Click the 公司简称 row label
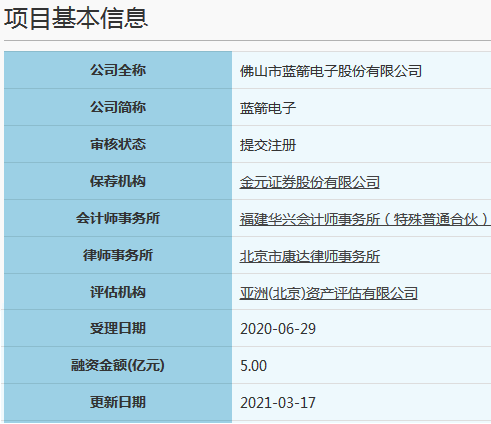This screenshot has width=491, height=424. tap(118, 107)
